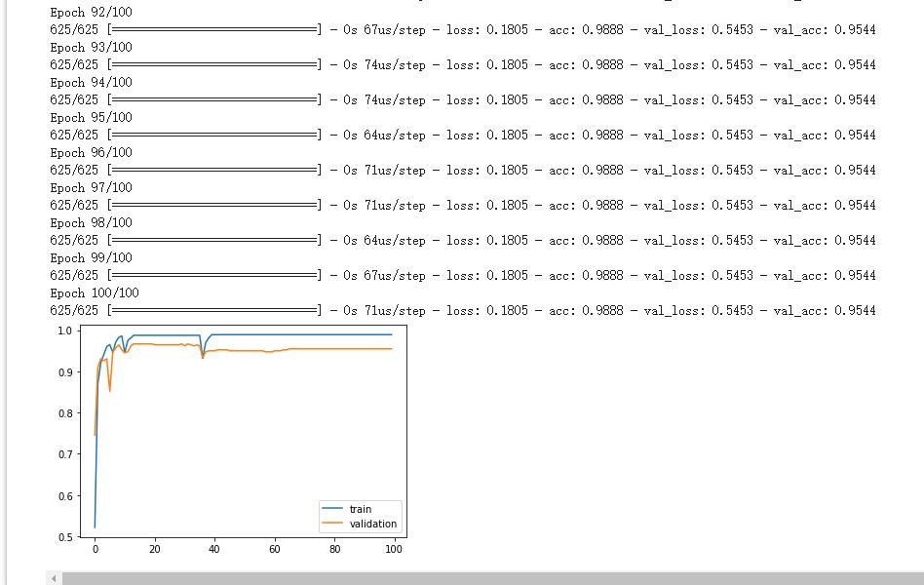Select the 'Epoch 99/100' line
This screenshot has width=924, height=585.
(x=92, y=257)
